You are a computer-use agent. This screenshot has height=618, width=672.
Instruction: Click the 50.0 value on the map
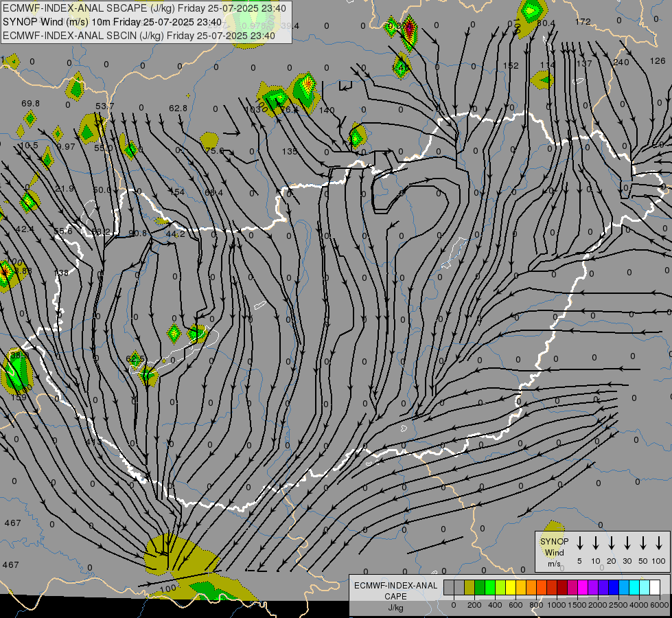102,190
